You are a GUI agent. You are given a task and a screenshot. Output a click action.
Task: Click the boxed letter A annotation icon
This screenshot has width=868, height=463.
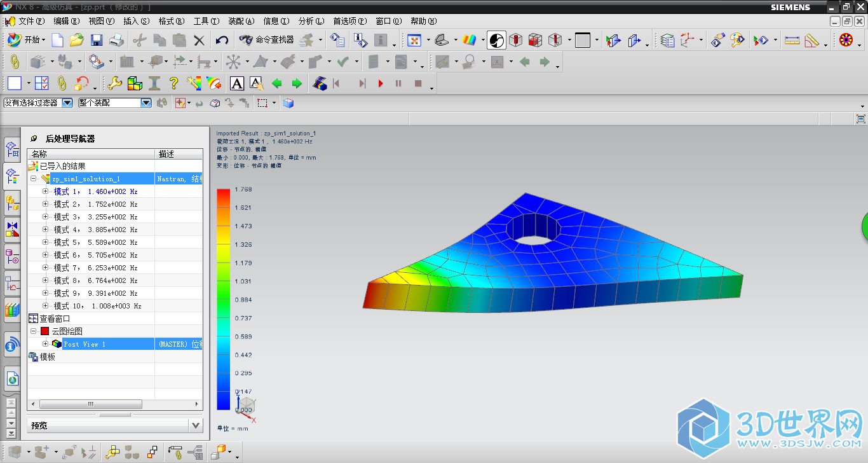point(236,83)
